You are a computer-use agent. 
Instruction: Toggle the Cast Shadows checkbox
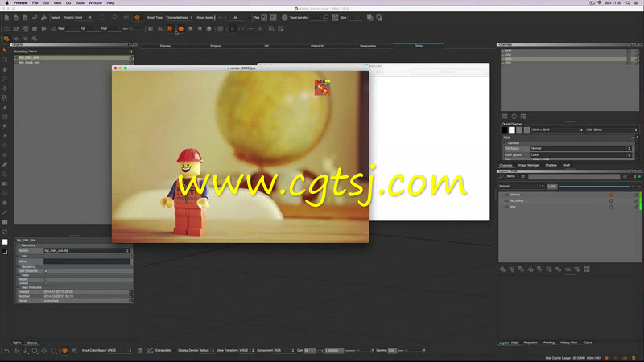click(x=46, y=271)
